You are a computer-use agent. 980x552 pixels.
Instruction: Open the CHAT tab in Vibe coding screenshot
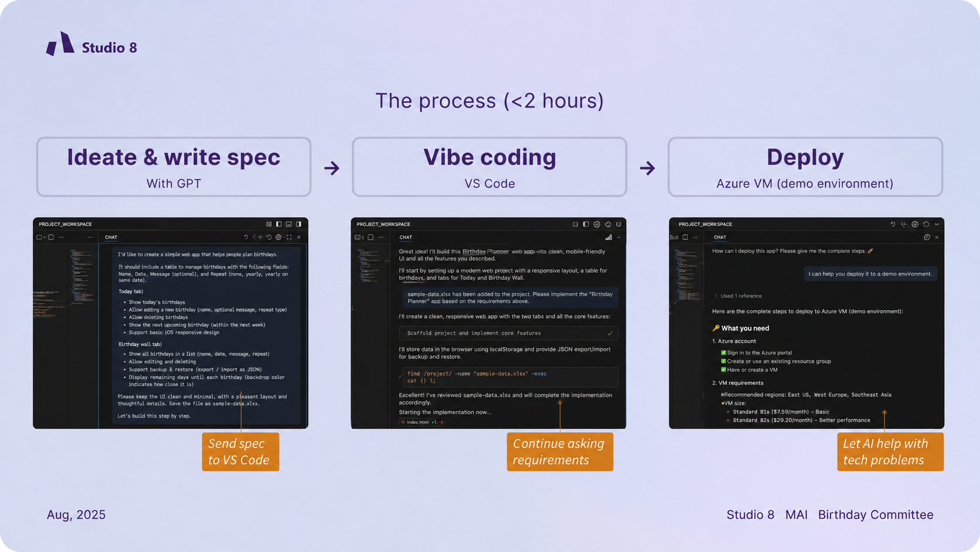406,238
